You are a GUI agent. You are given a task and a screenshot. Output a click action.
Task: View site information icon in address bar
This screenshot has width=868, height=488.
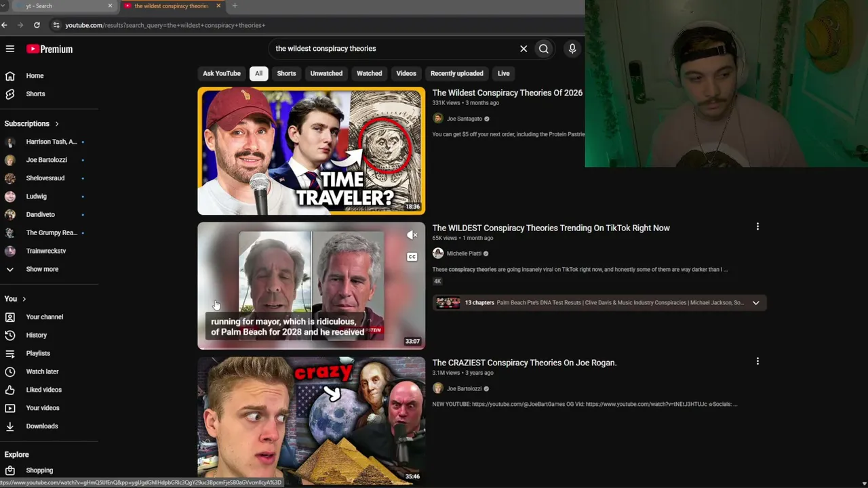pos(56,25)
